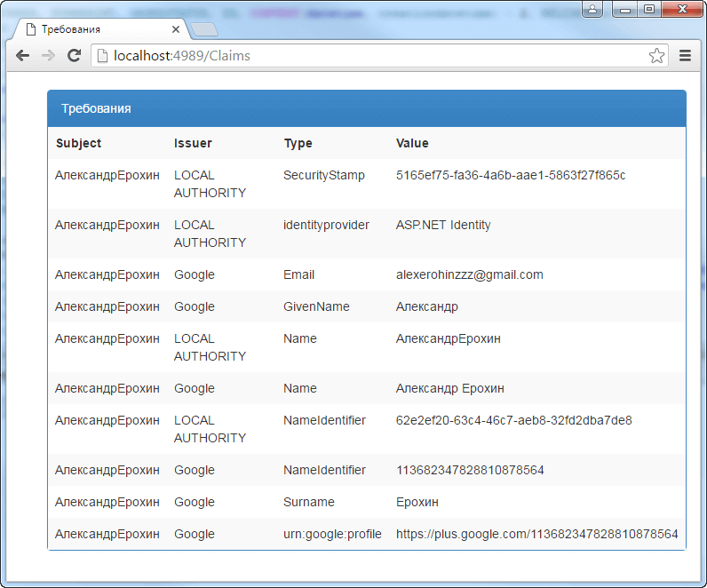This screenshot has width=707, height=588.
Task: Click the Issuer column header
Action: 193,143
